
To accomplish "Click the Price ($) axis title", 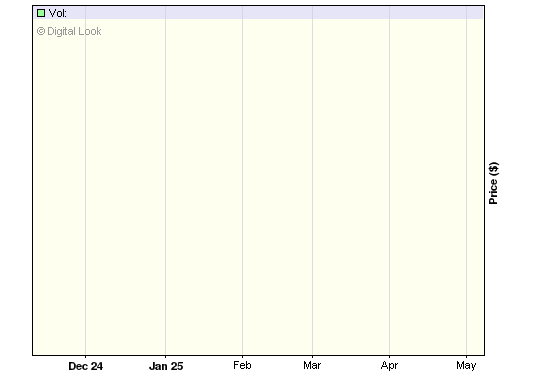I will click(493, 183).
